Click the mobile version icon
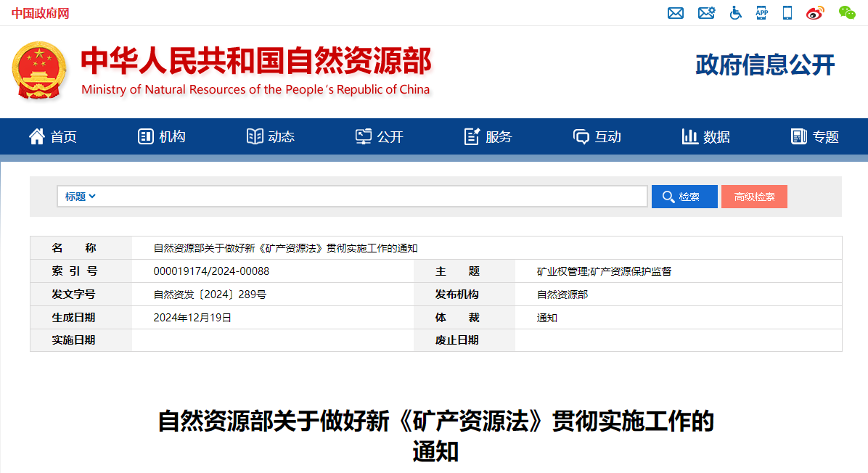 (x=787, y=12)
